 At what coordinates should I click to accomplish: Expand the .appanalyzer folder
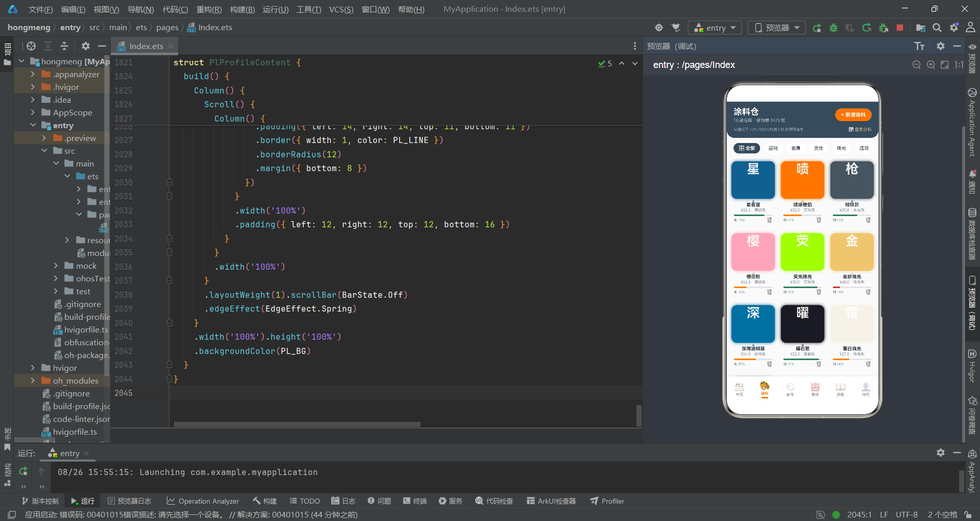33,74
